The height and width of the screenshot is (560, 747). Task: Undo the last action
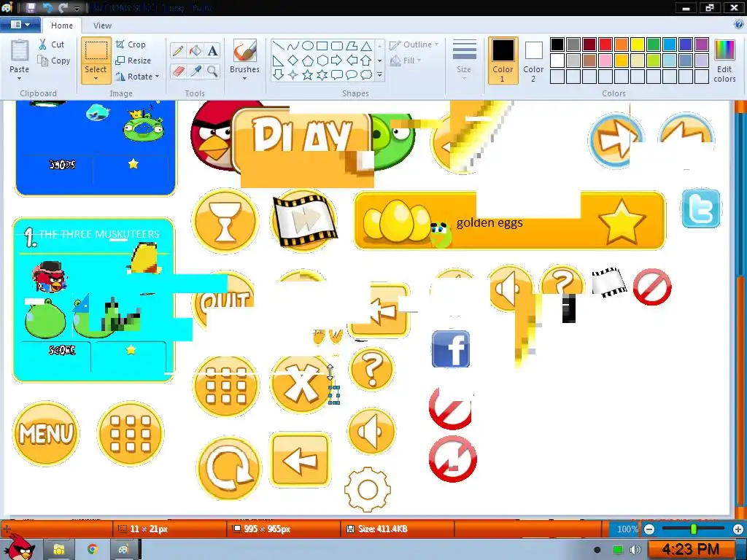click(47, 7)
